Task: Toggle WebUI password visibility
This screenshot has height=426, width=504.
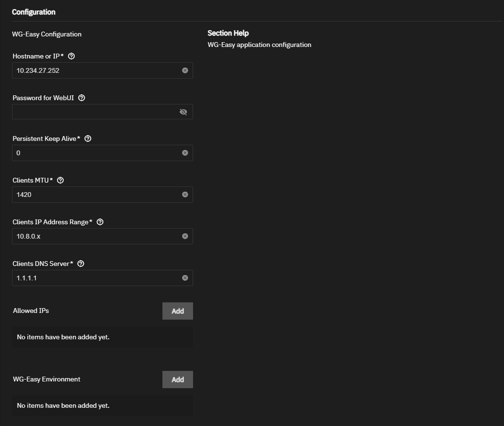Action: coord(183,112)
